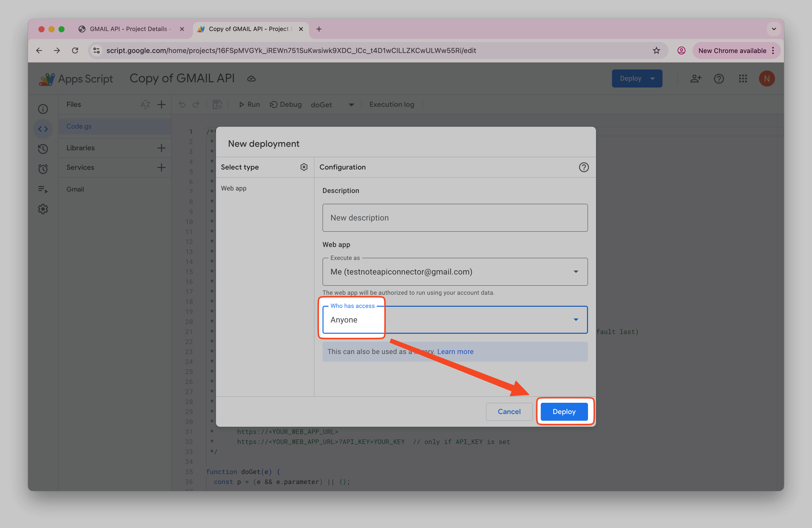Add a file with Files plus icon
Image resolution: width=812 pixels, height=528 pixels.
(x=161, y=104)
